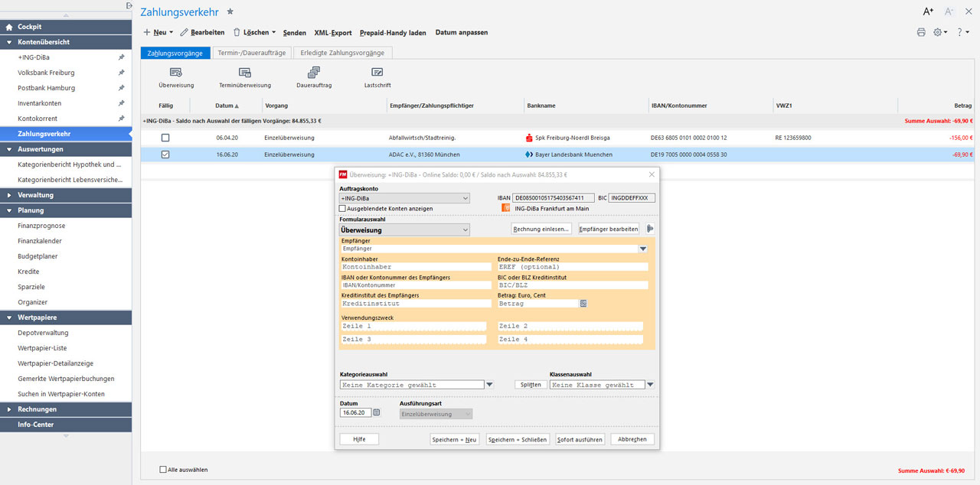980x485 pixels.
Task: Unpin the Volksbank Freiburg account
Action: tap(121, 73)
